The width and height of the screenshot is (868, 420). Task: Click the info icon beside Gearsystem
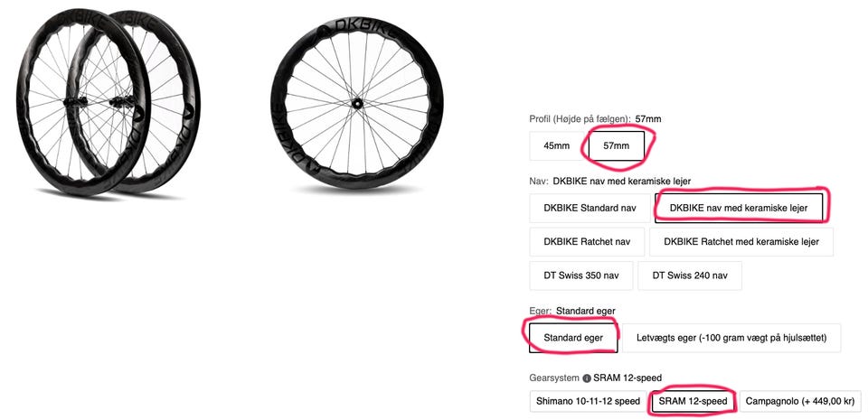pos(588,378)
